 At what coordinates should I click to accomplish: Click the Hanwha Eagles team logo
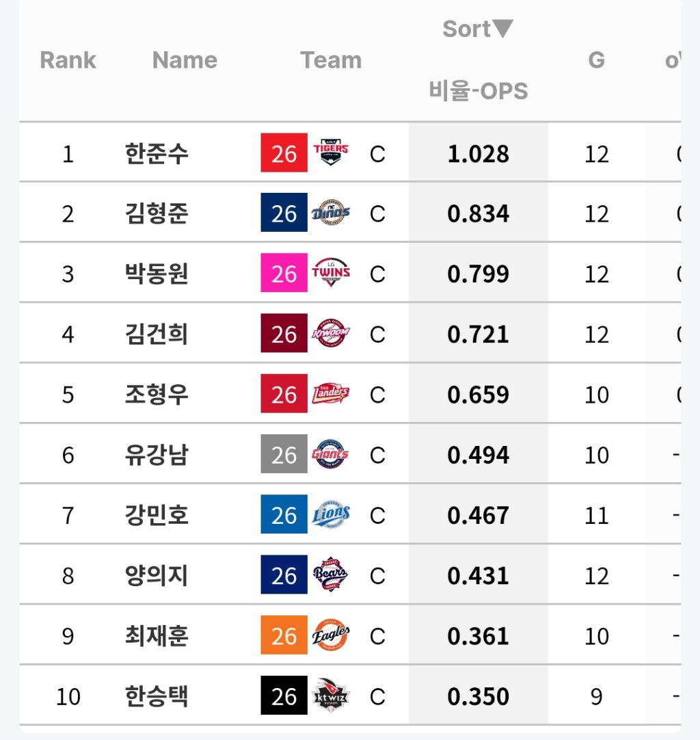click(x=331, y=635)
